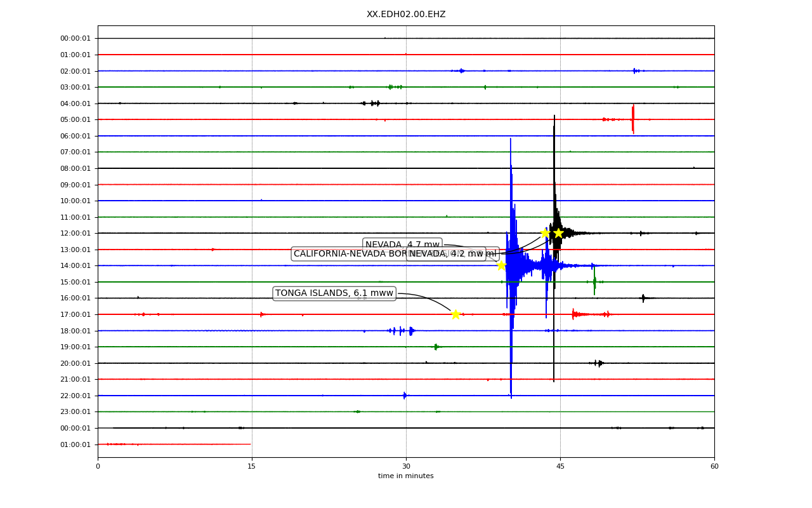Select the left yellow star on the 12:00:01 trace

click(545, 233)
